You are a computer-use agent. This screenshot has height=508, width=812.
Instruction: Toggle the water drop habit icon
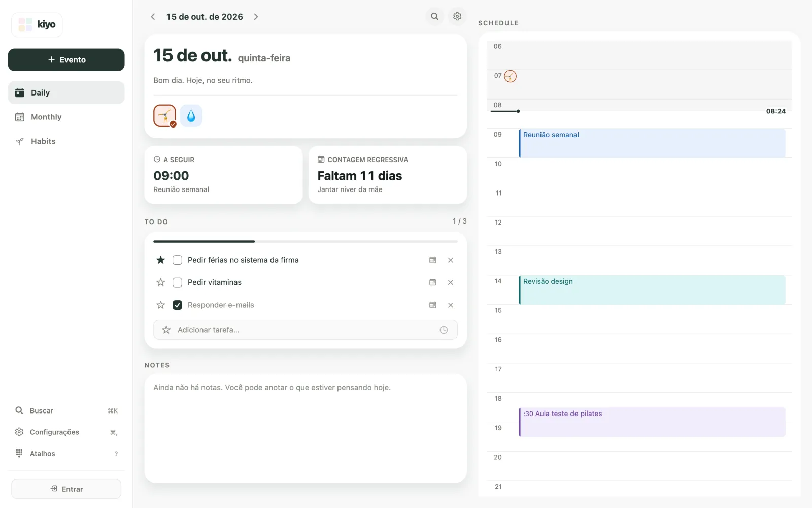click(191, 116)
